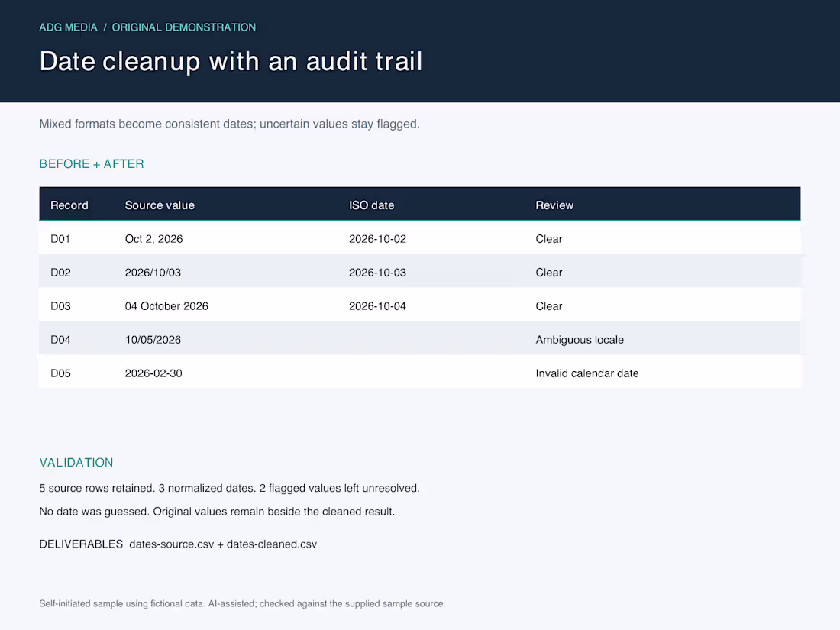The width and height of the screenshot is (840, 630).
Task: Click the 'Mixed formats become consistent dates' subtitle
Action: coord(229,124)
